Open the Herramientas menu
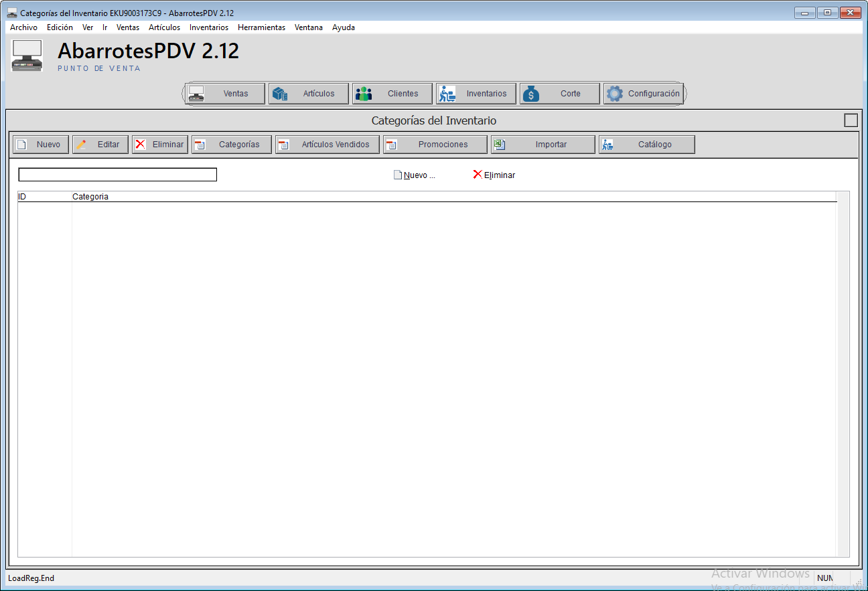 pyautogui.click(x=261, y=27)
